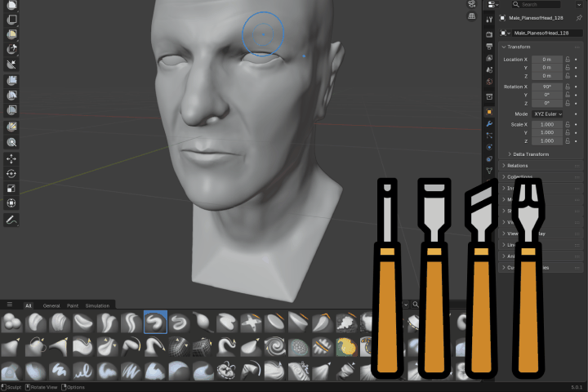Open the Scene properties tab

pyautogui.click(x=489, y=69)
